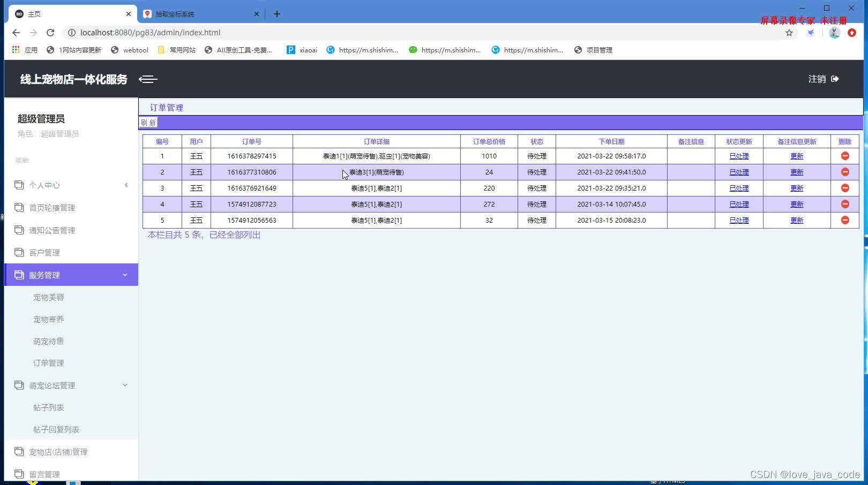Image resolution: width=868 pixels, height=485 pixels.
Task: Click the browser forward arrow
Action: [33, 33]
